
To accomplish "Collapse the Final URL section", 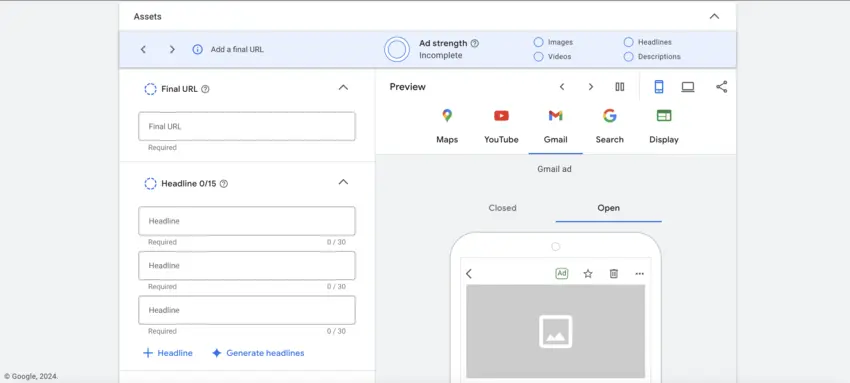I will [x=343, y=87].
